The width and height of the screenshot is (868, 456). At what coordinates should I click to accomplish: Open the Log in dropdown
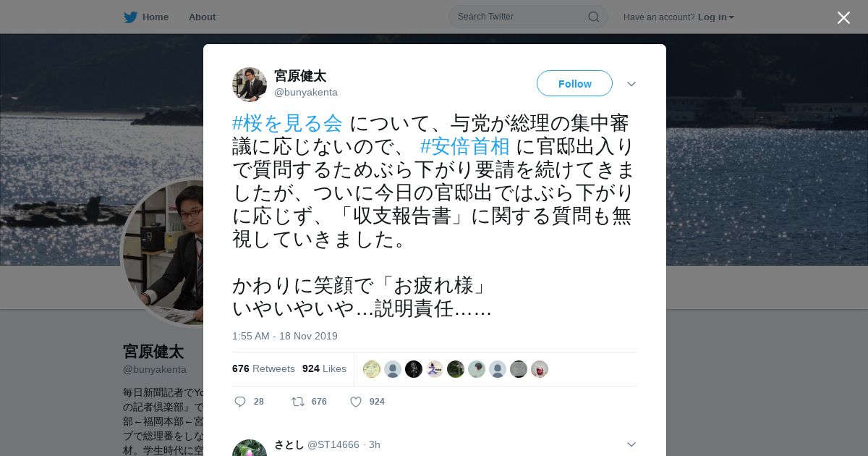tap(715, 17)
